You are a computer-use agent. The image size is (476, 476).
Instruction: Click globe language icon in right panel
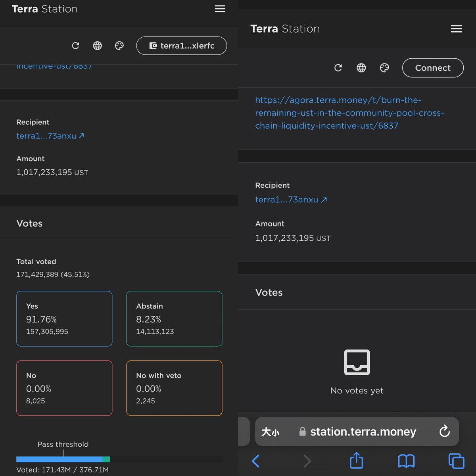point(361,68)
